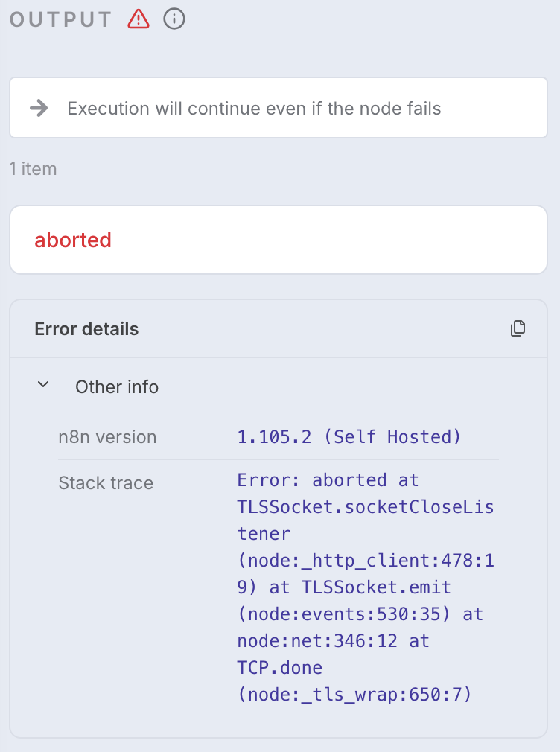The height and width of the screenshot is (752, 560).
Task: Click the red warning triangle beside OUTPUT
Action: (138, 19)
